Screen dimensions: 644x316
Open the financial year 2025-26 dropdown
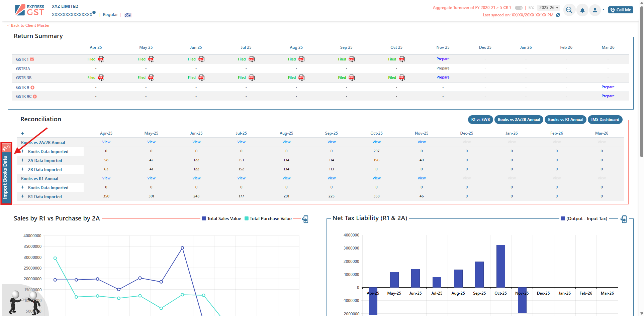click(549, 8)
